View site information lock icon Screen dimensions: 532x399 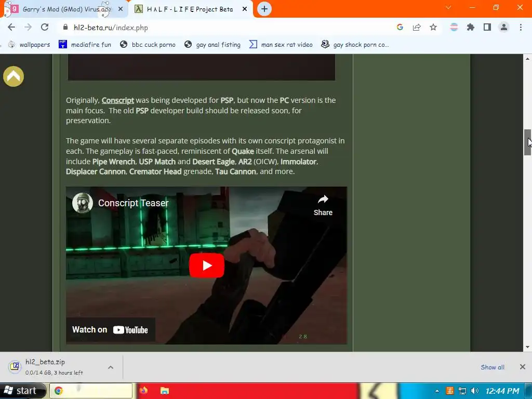(x=65, y=27)
